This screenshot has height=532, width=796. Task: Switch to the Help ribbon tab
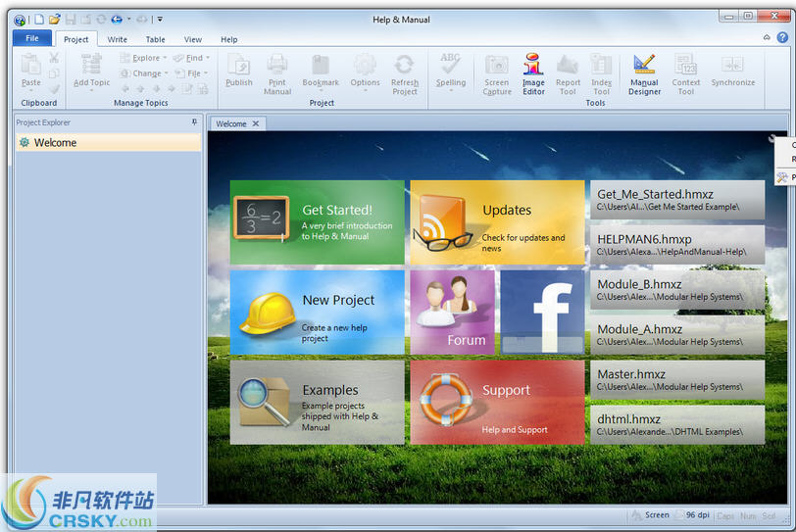pos(229,39)
